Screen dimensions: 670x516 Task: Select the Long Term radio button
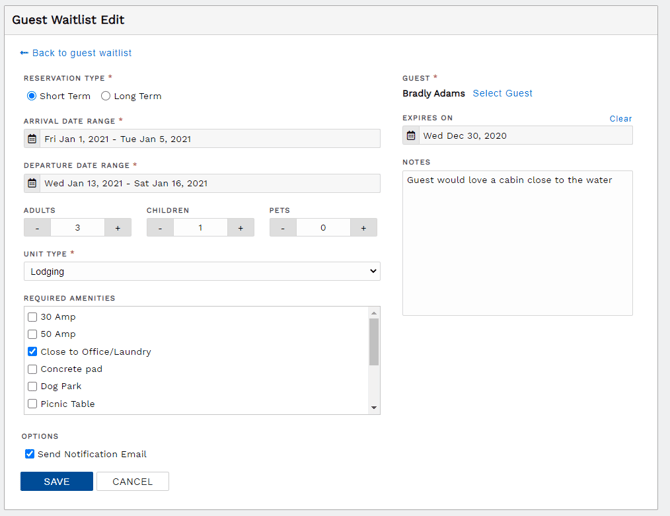pos(106,96)
